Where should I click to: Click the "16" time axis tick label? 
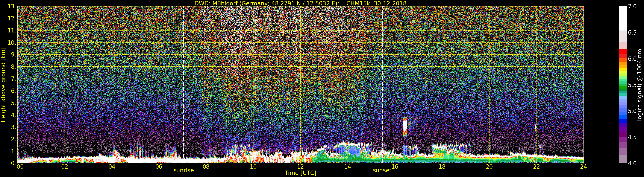[395, 167]
